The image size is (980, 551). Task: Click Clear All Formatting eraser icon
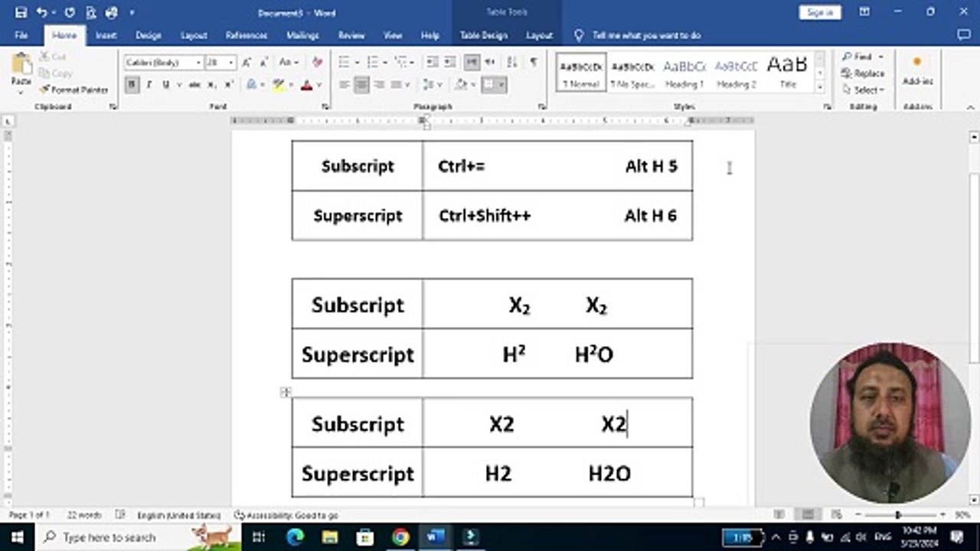317,63
